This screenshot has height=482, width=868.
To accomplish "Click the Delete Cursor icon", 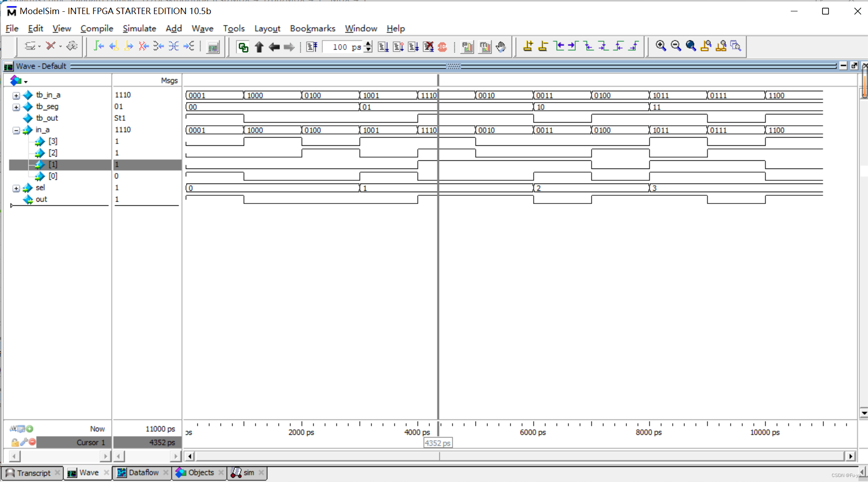I will pyautogui.click(x=543, y=46).
